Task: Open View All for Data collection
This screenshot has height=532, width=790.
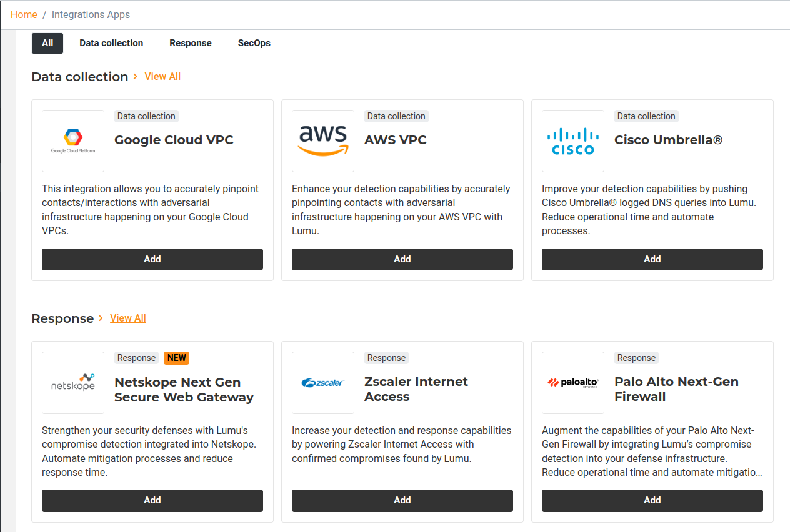Action: (162, 77)
